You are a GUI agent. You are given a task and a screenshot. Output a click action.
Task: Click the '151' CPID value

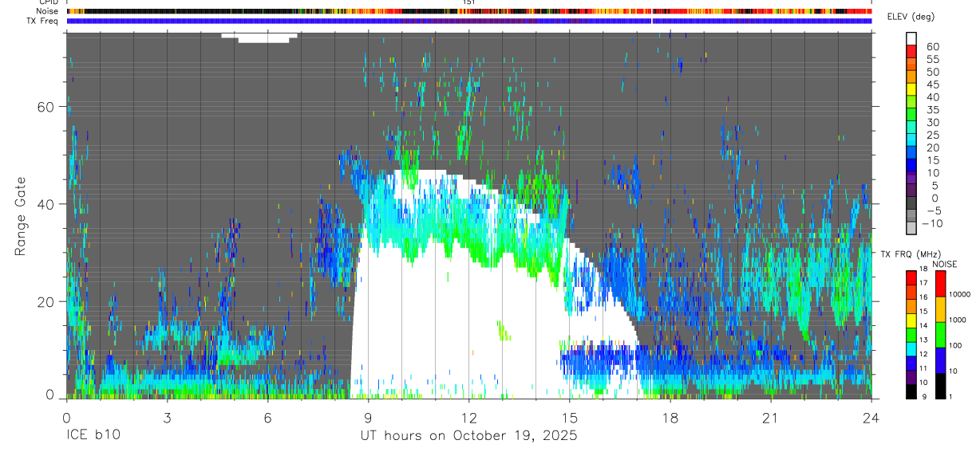point(469,2)
